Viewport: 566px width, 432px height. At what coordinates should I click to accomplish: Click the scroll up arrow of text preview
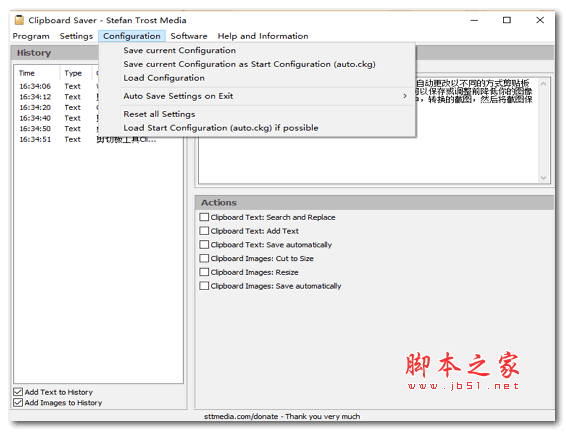(x=543, y=84)
